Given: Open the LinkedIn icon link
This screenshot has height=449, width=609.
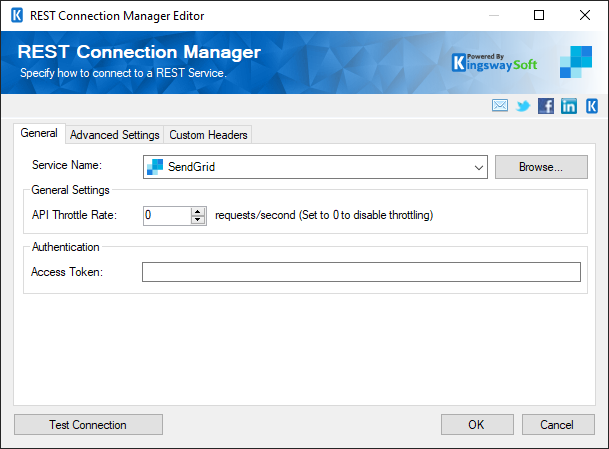Looking at the screenshot, I should pos(569,106).
